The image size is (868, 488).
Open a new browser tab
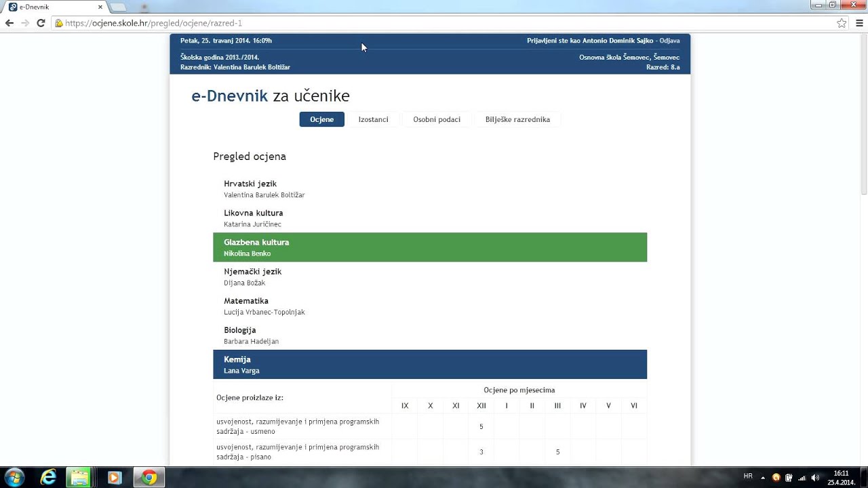pyautogui.click(x=117, y=7)
